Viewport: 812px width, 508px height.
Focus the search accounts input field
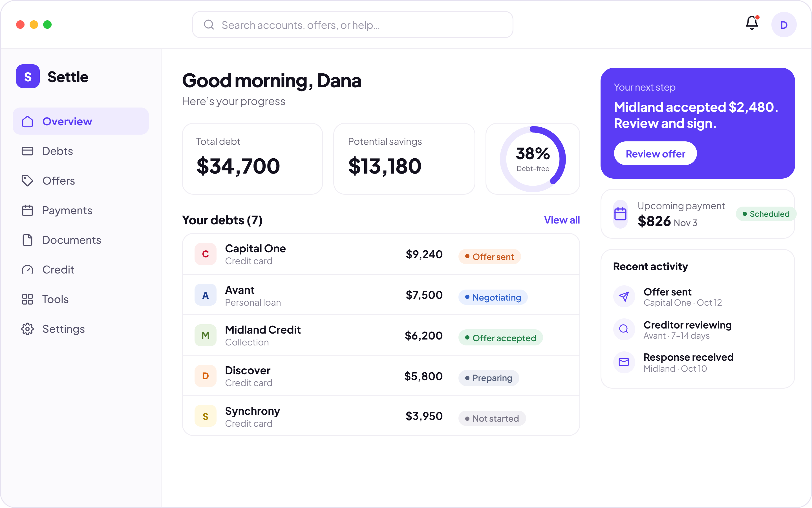pos(353,25)
